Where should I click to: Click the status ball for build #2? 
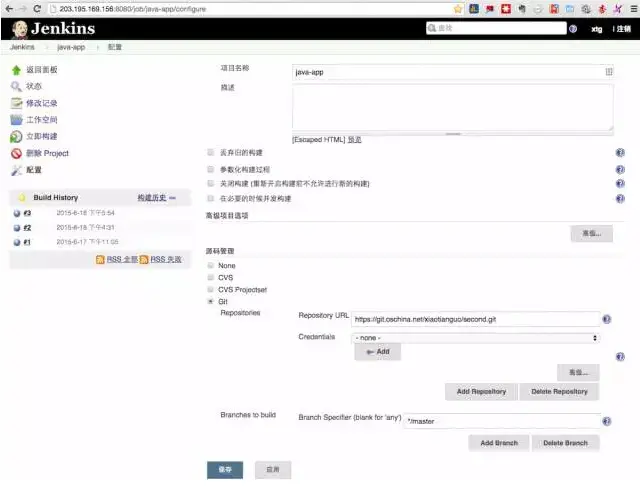pyautogui.click(x=17, y=228)
